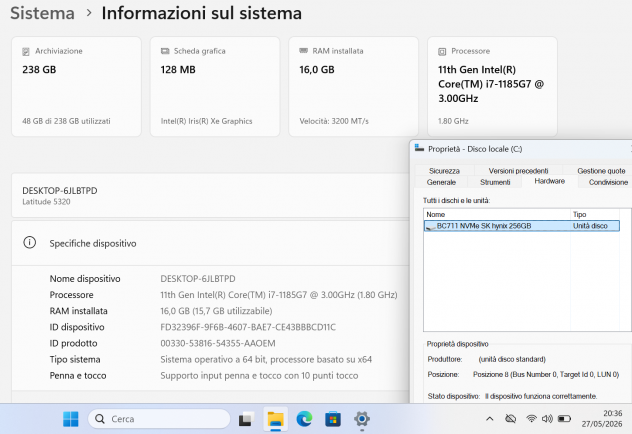Click the disk drive icon in list row
This screenshot has width=632, height=434.
[x=430, y=227]
